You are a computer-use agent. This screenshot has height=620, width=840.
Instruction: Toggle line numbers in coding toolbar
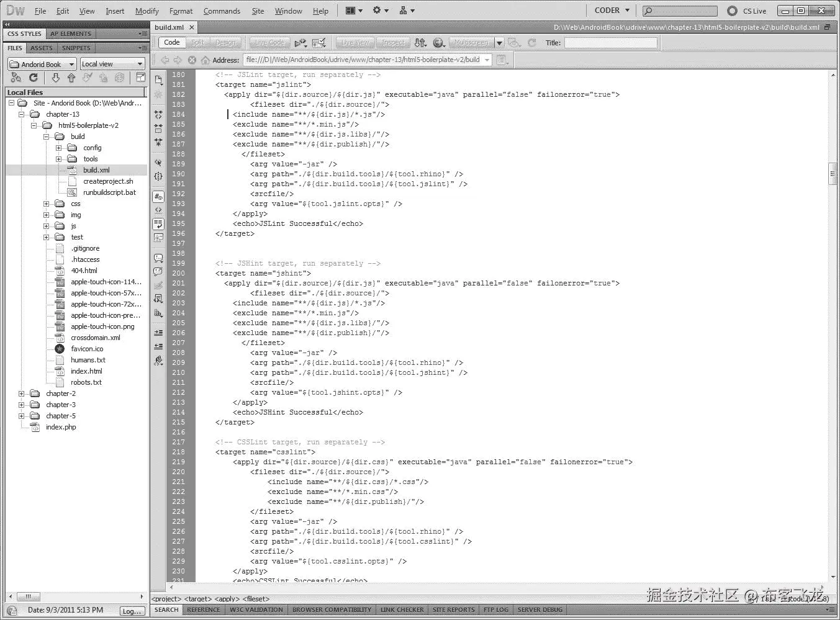click(x=158, y=197)
